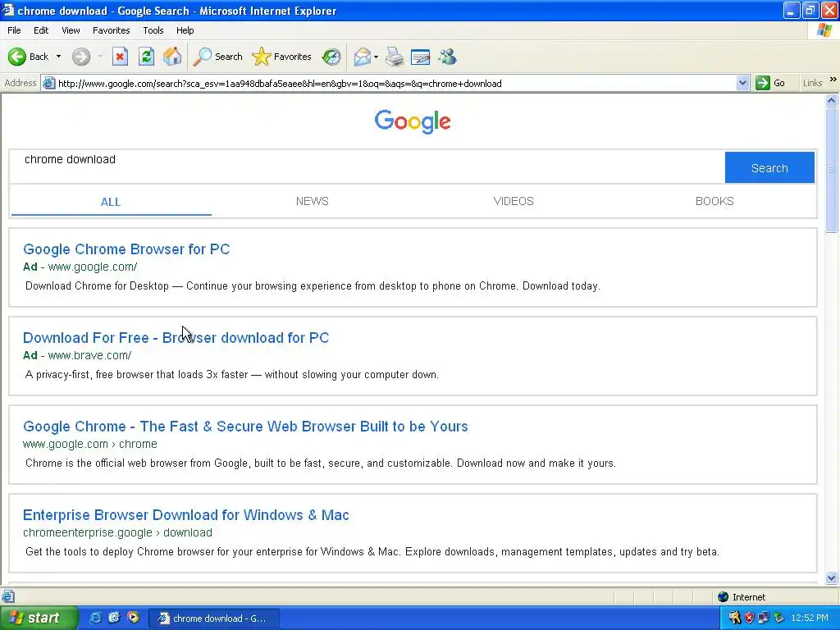Click the green Go button

pos(770,83)
